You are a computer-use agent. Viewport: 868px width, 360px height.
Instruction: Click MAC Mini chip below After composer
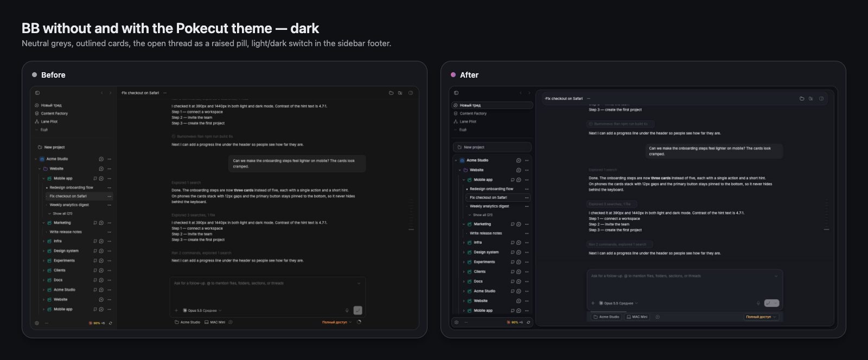[636, 317]
